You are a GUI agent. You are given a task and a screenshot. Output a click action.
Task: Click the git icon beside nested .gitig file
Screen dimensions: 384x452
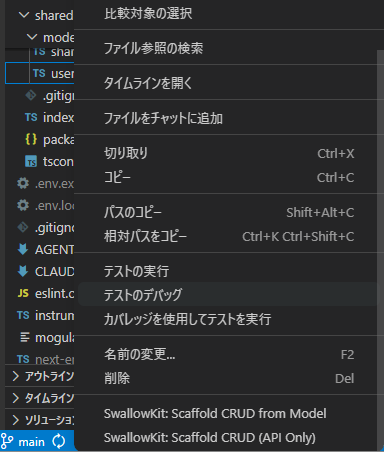tap(31, 96)
